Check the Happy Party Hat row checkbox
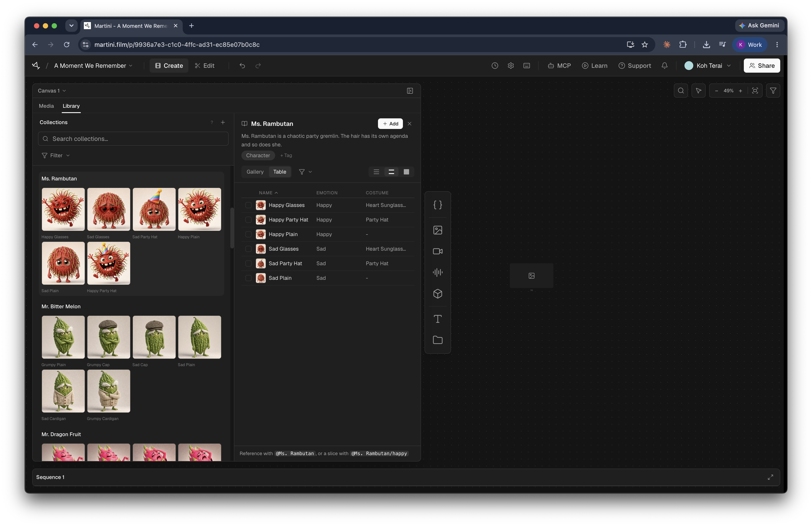The width and height of the screenshot is (812, 526). click(x=248, y=220)
